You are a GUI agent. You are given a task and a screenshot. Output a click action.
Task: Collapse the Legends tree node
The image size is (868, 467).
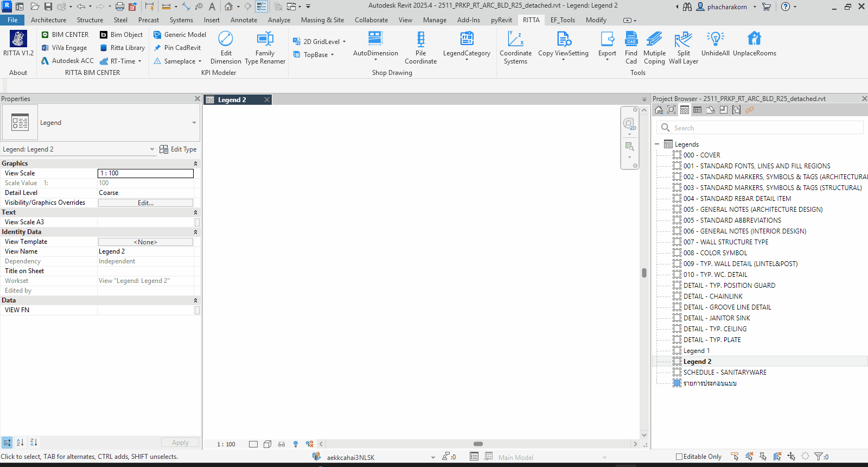click(657, 144)
